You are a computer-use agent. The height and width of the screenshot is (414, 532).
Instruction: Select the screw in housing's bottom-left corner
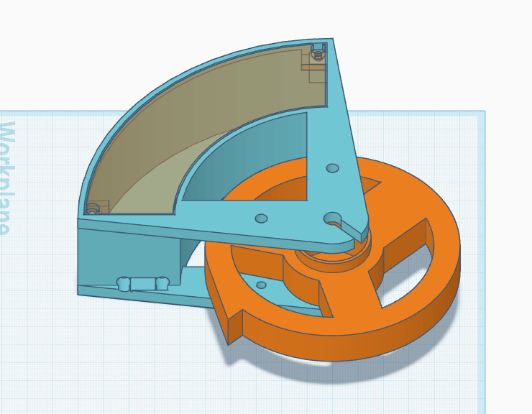tap(92, 208)
